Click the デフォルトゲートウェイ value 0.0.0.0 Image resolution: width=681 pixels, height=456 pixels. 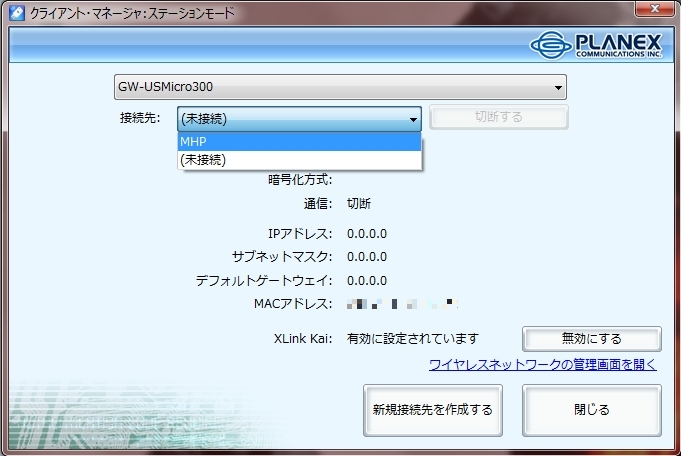pyautogui.click(x=367, y=281)
